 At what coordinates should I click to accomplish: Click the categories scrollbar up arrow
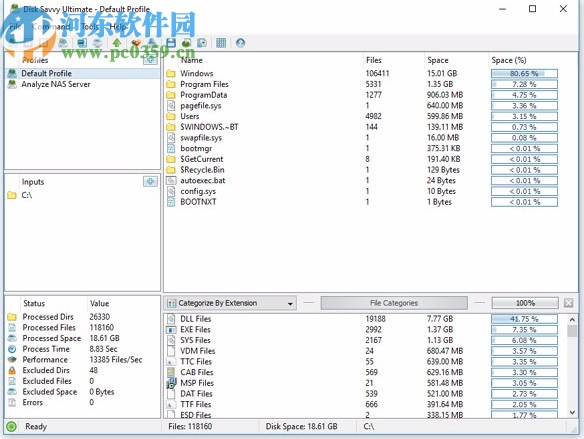pyautogui.click(x=572, y=319)
